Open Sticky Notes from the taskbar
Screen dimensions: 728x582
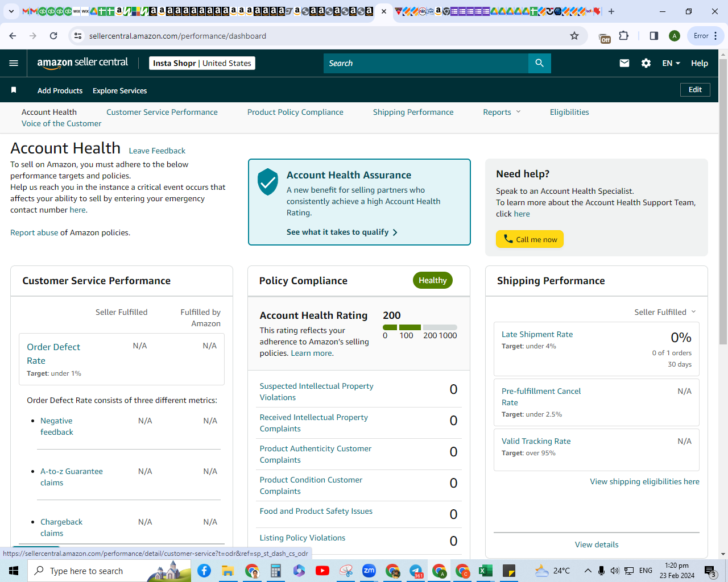click(509, 571)
